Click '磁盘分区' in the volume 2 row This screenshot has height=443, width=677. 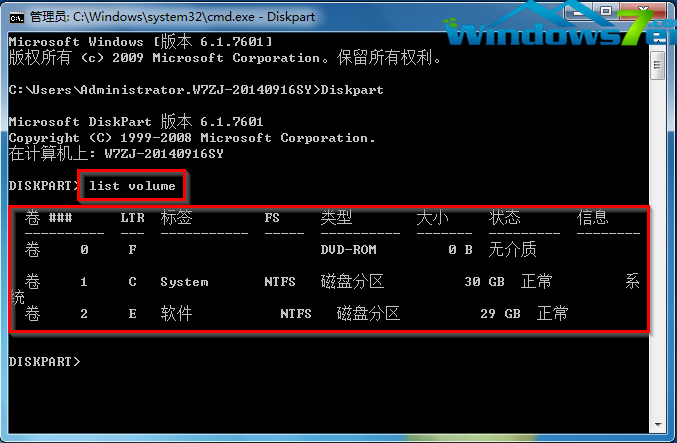(x=368, y=313)
